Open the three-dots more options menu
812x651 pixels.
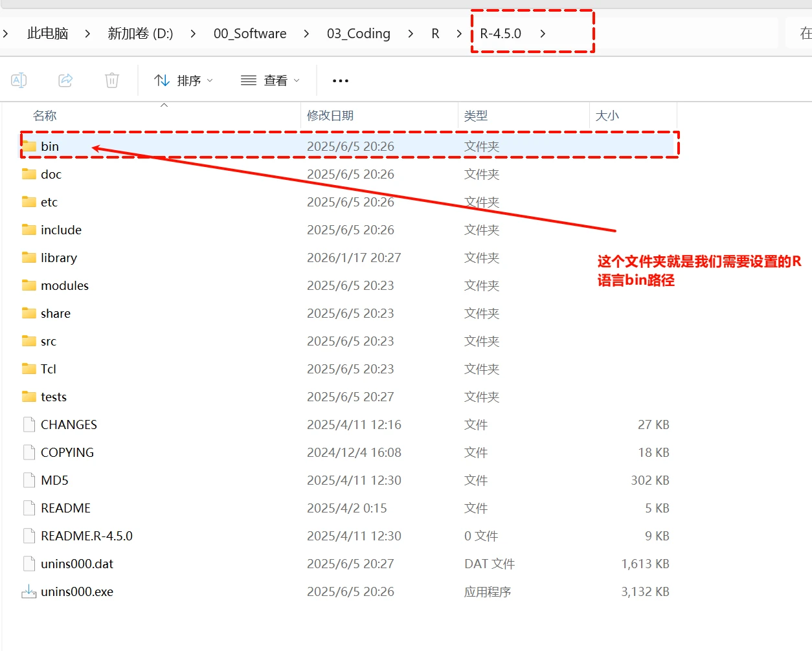(340, 81)
